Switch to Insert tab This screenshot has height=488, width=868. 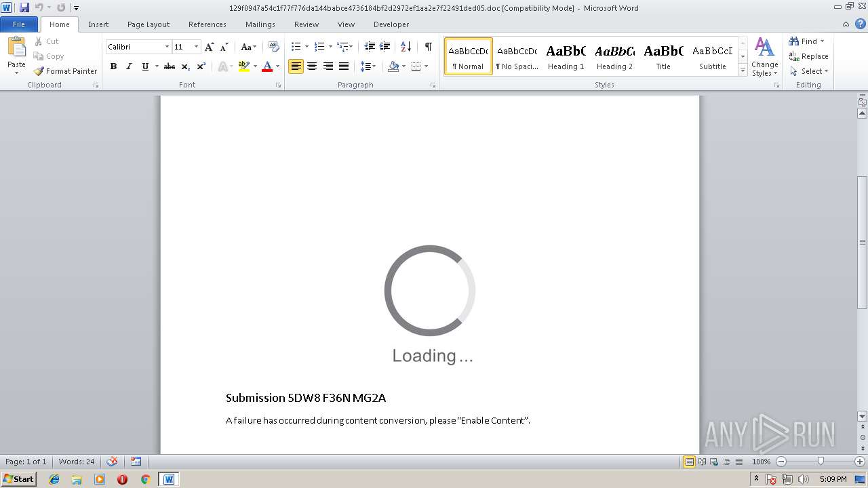click(x=98, y=24)
